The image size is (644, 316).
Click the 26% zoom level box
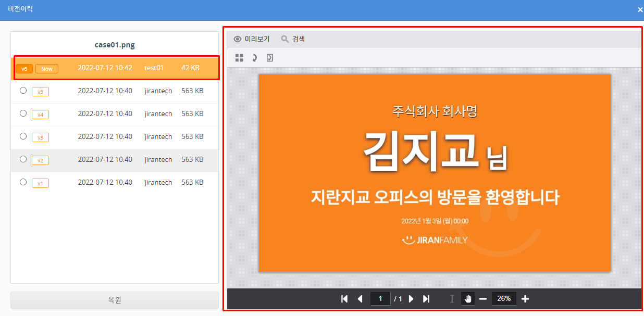pyautogui.click(x=504, y=299)
